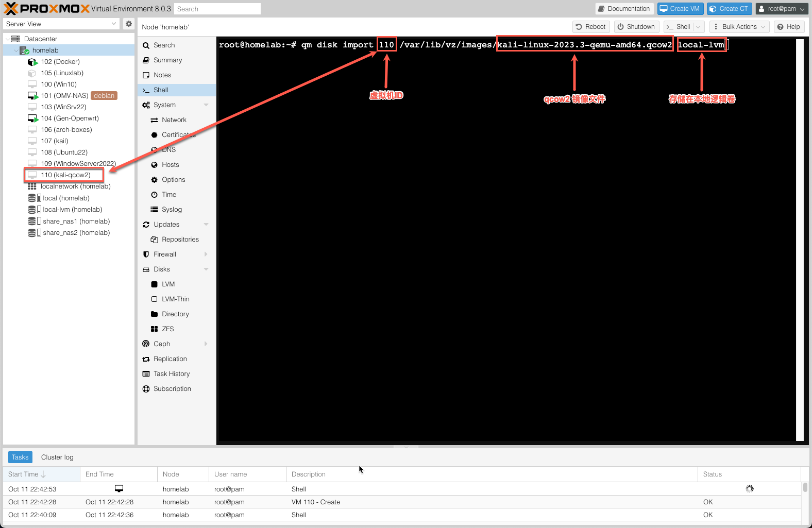Click the 102 (Docker) container icon
The image size is (812, 528).
(x=32, y=62)
